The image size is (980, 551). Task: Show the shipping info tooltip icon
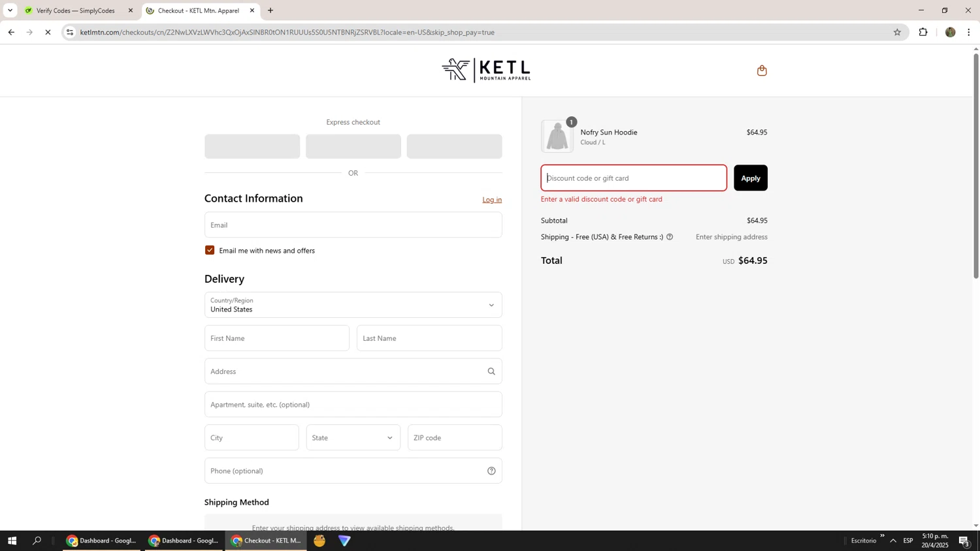(x=670, y=237)
